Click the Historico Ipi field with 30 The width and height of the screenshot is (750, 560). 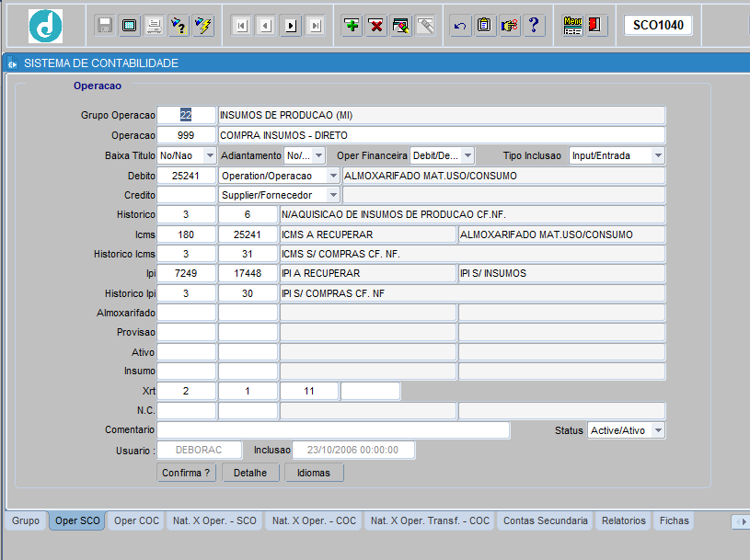coord(248,293)
